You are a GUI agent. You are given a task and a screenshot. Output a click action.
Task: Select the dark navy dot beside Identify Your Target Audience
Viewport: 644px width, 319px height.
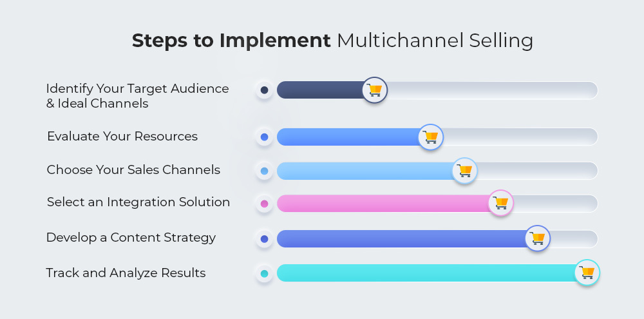[265, 90]
